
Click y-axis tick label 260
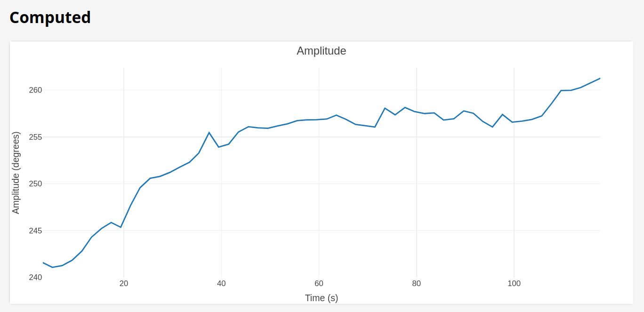coord(35,90)
